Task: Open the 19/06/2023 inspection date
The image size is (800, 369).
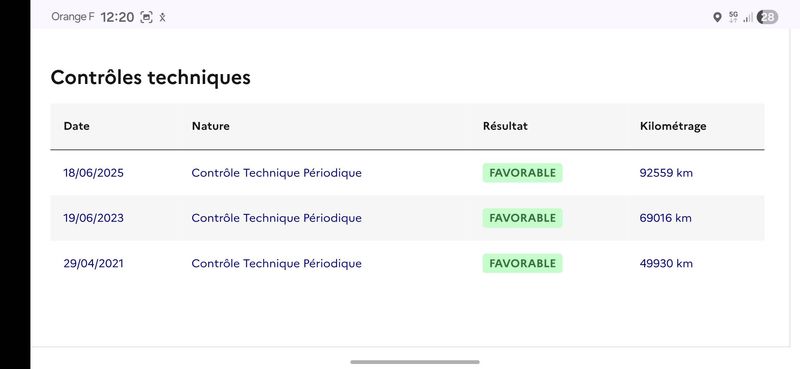Action: coord(93,218)
